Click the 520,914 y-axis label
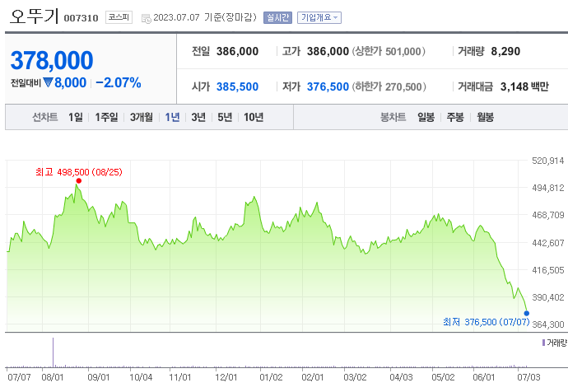568x392 pixels. (x=547, y=161)
